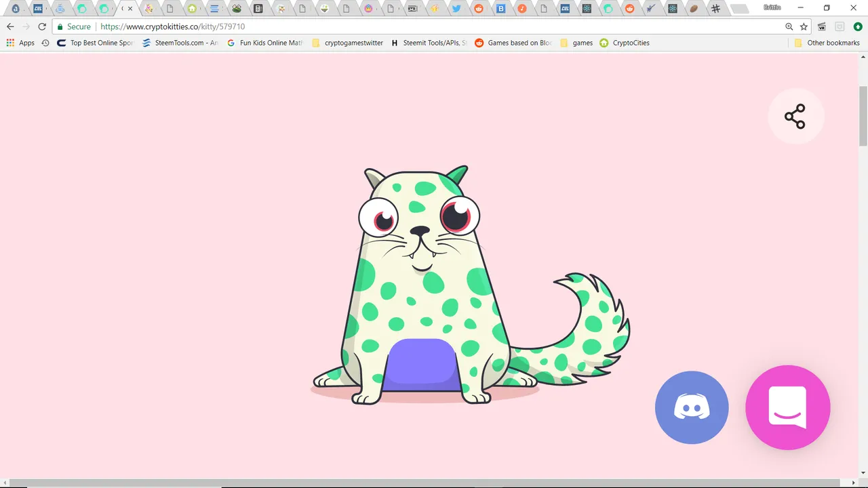
Task: Switch to the blue lines document tab
Action: pyautogui.click(x=214, y=9)
